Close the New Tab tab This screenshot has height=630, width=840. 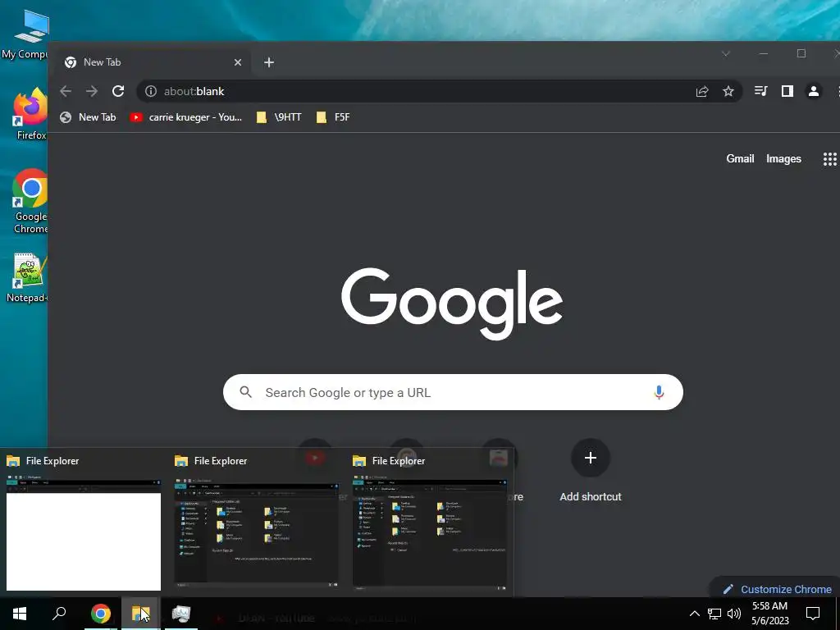click(x=238, y=62)
